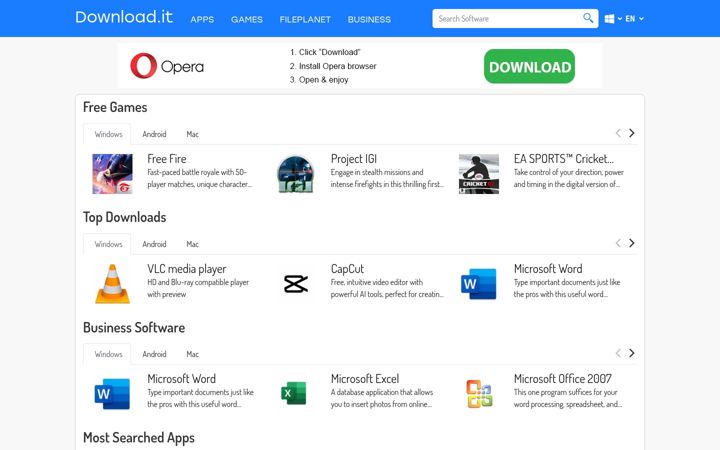The width and height of the screenshot is (720, 450).
Task: Go to previous Free Games slide
Action: (x=618, y=133)
